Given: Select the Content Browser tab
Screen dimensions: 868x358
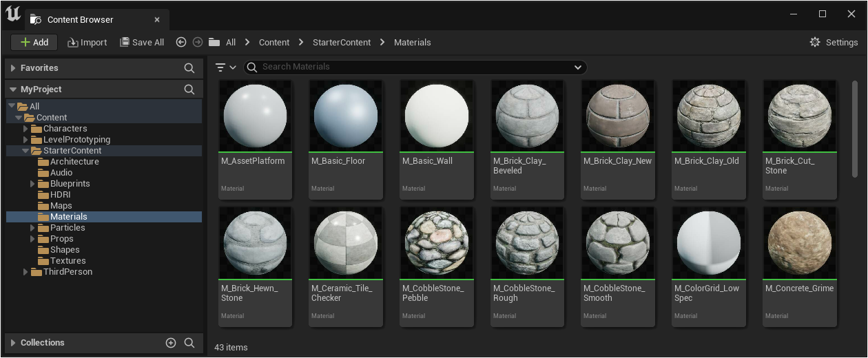Looking at the screenshot, I should (x=80, y=20).
